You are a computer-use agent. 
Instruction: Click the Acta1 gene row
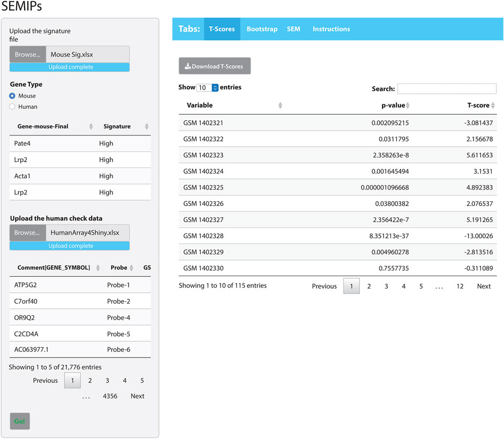point(80,176)
